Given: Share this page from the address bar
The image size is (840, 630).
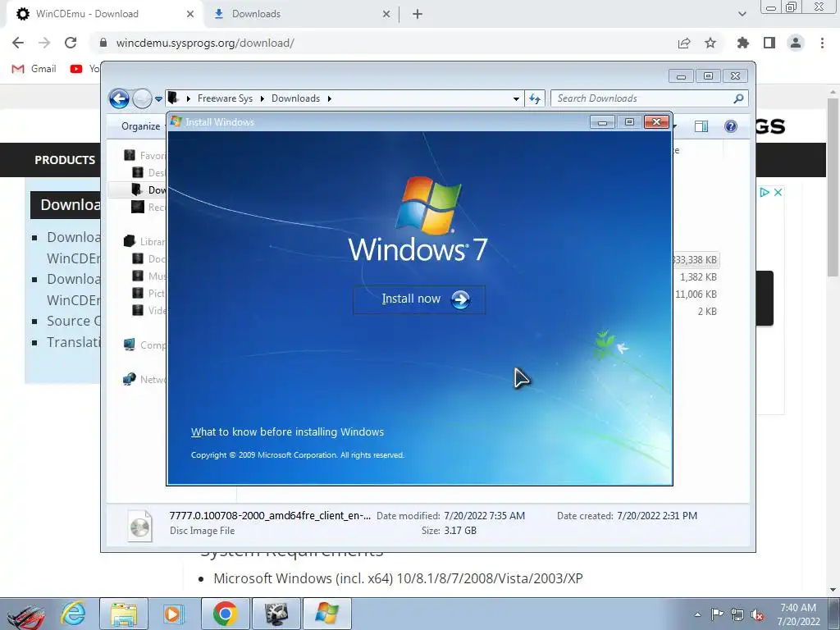Looking at the screenshot, I should tap(684, 43).
